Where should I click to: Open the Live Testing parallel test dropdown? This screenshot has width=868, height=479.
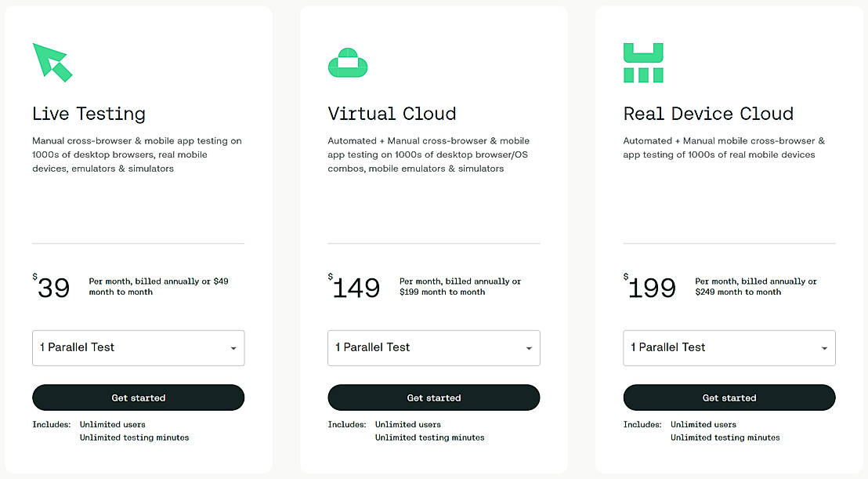click(x=139, y=348)
